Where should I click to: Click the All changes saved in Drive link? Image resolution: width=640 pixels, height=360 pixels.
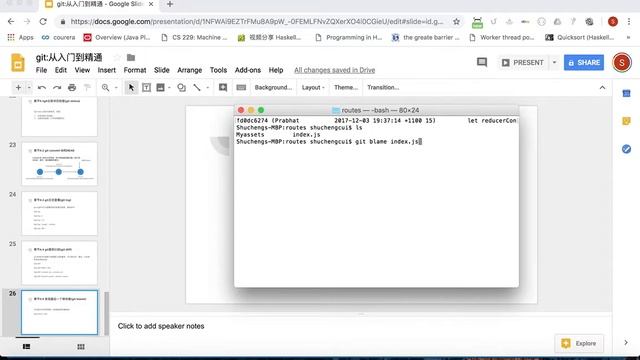pyautogui.click(x=335, y=70)
